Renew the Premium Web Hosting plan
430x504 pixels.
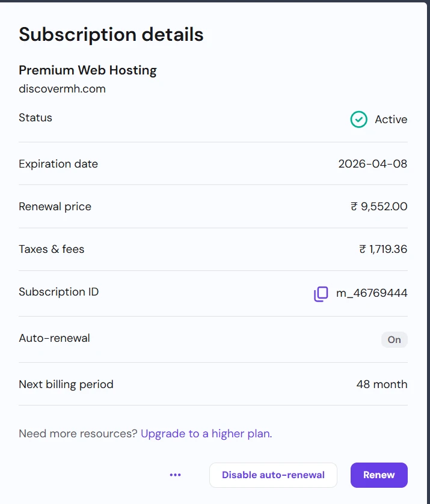(379, 475)
